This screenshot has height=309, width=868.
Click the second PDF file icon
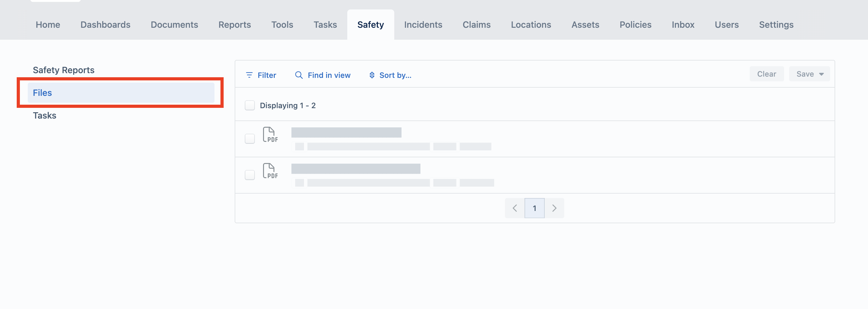click(270, 171)
